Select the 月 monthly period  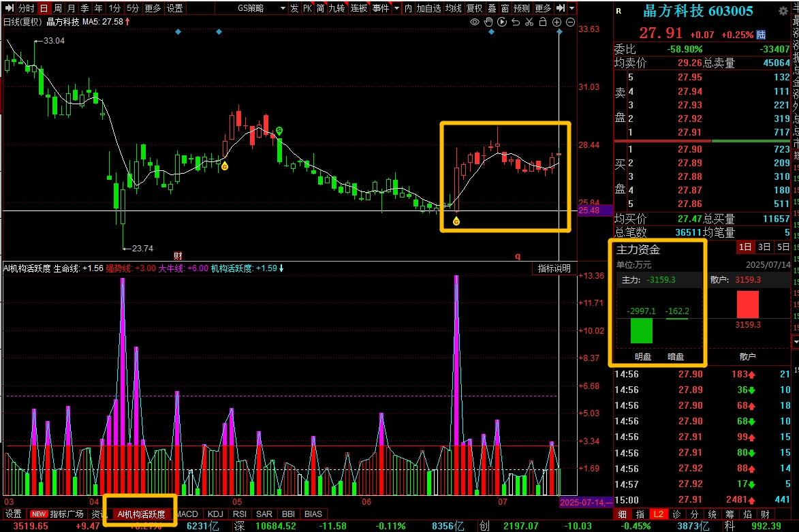tap(72, 8)
